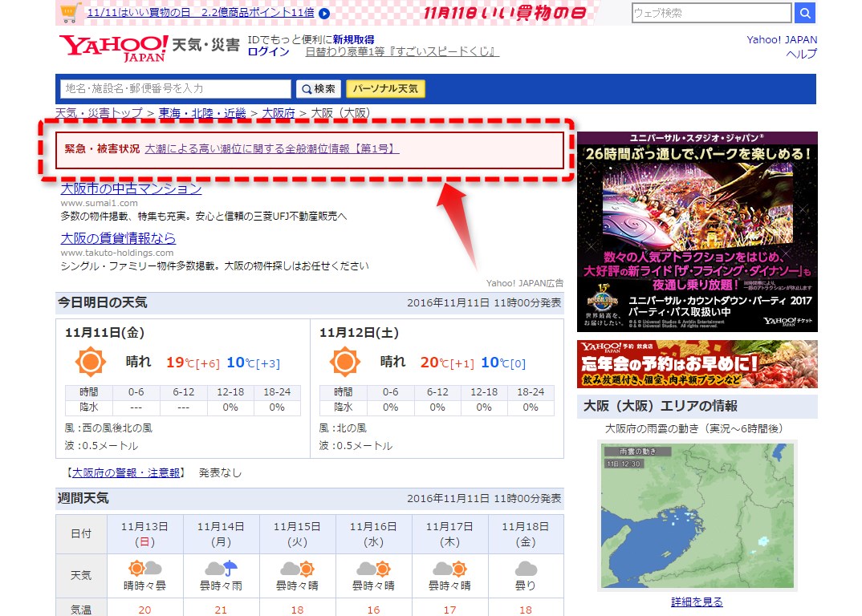Click the Yahoo! JAPAN logo
862x616 pixels.
point(113,48)
